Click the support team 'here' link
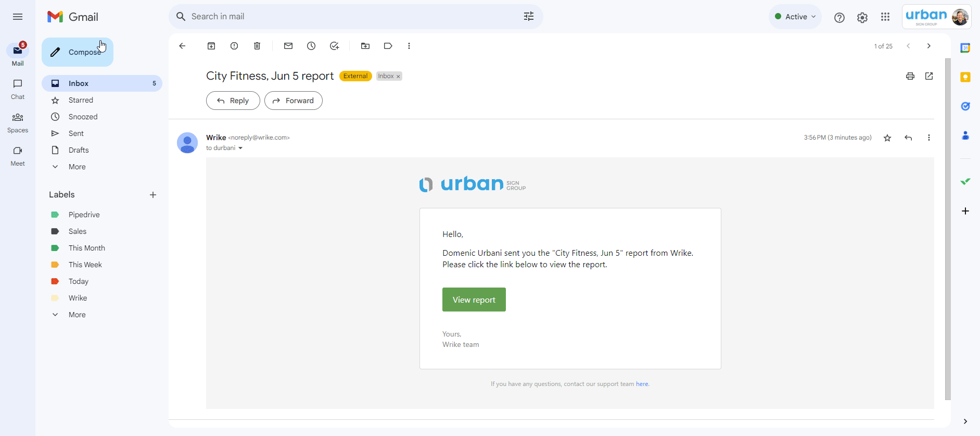Viewport: 980px width, 436px height. [x=642, y=384]
